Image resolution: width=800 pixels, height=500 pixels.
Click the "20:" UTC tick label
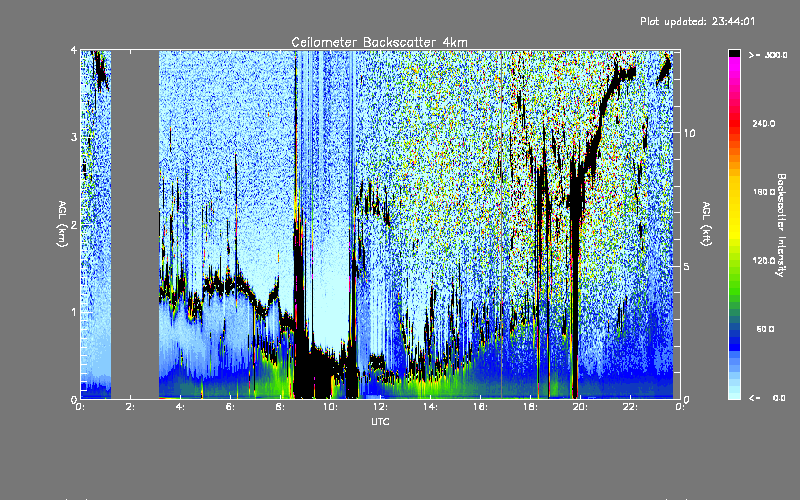point(580,407)
